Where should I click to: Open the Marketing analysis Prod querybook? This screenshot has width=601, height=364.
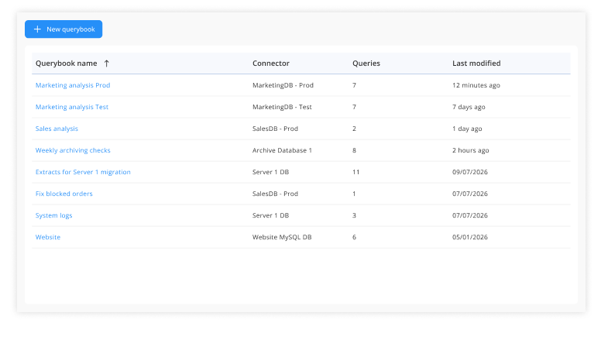[73, 85]
